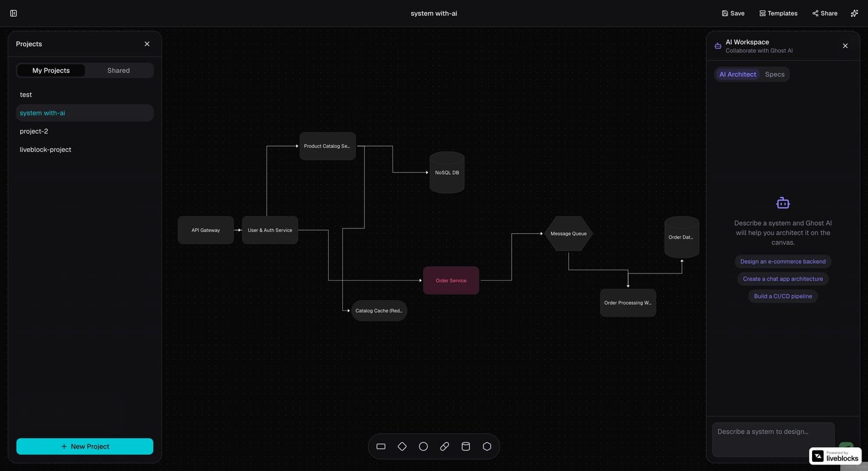868x471 pixels.
Task: Select the diamond shape tool
Action: click(x=402, y=447)
